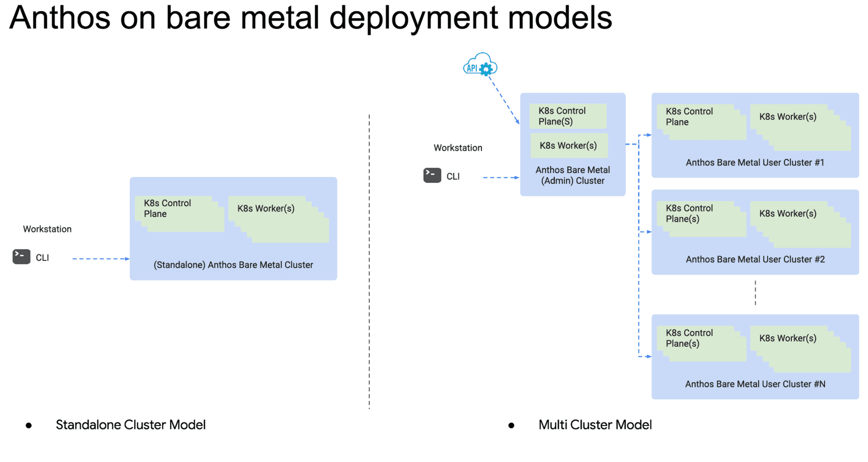Select 'K8s Worker(s)' box in User Cluster #N

(x=800, y=349)
